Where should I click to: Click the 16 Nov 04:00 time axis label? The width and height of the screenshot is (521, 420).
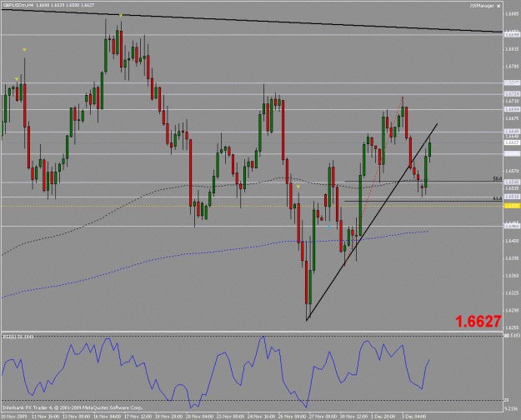pos(106,417)
